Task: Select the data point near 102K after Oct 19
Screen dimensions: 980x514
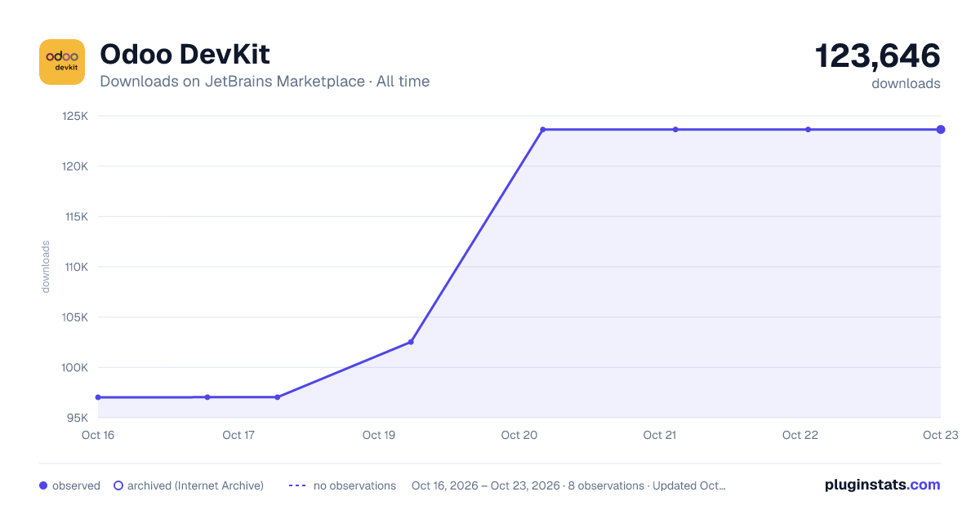Action: coord(411,342)
